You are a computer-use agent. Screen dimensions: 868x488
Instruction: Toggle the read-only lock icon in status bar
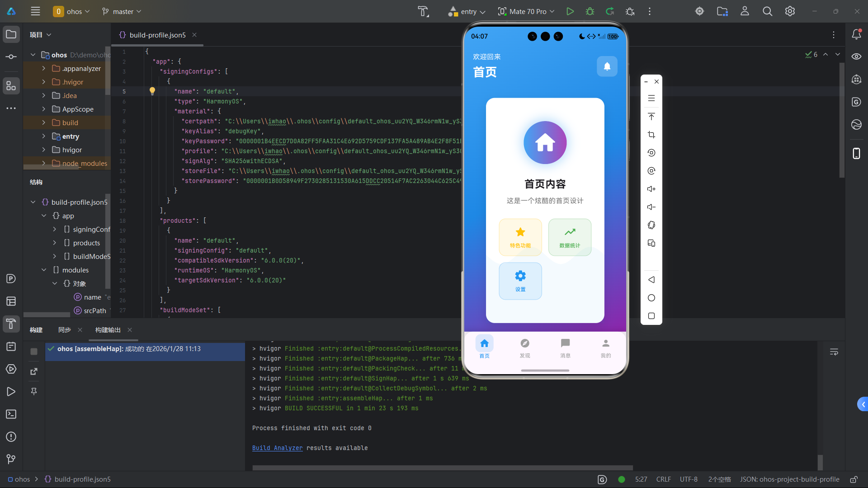(854, 479)
